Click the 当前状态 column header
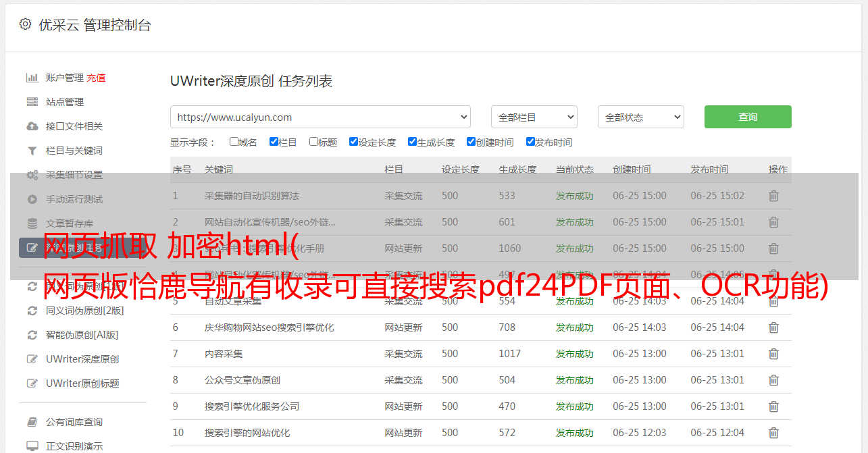 pos(575,169)
